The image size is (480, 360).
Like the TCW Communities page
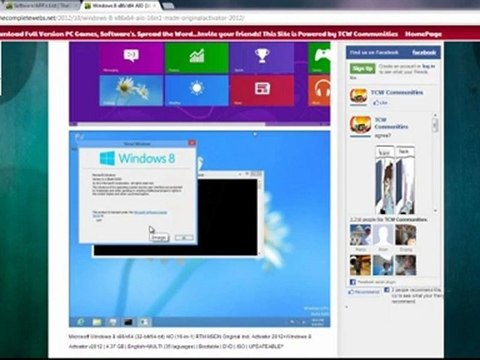point(380,103)
